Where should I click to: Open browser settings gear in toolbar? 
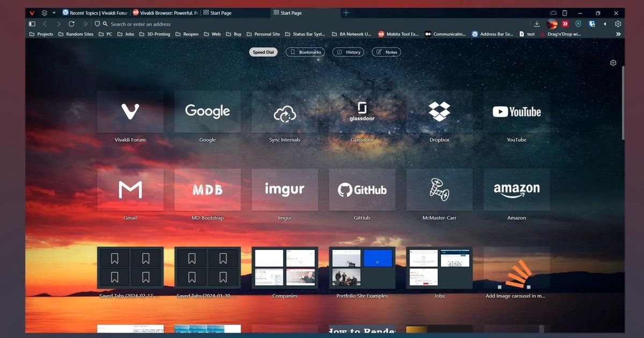tap(618, 24)
